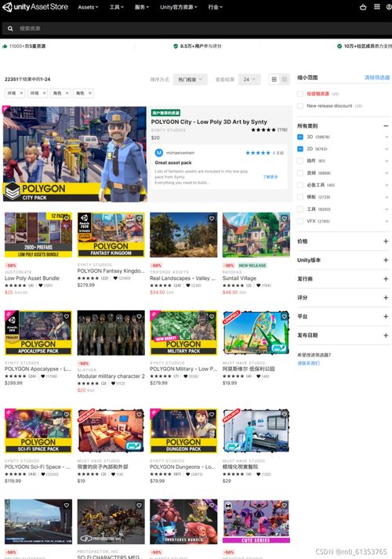Open the Creatures Bundle thumbnail
This screenshot has width=392, height=559.
click(x=183, y=521)
